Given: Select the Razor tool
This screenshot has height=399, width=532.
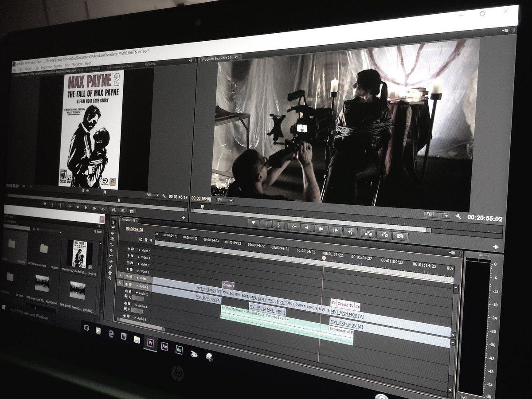Looking at the screenshot, I should tap(111, 250).
